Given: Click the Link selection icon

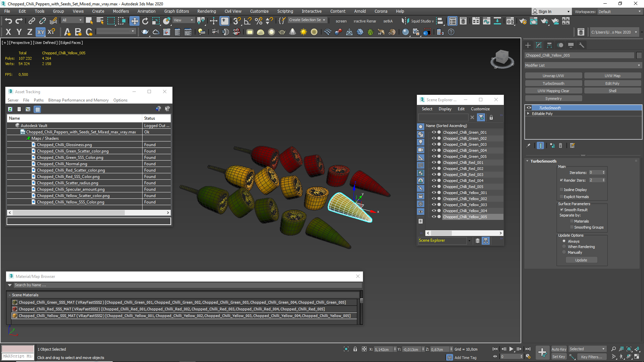Looking at the screenshot, I should [32, 21].
